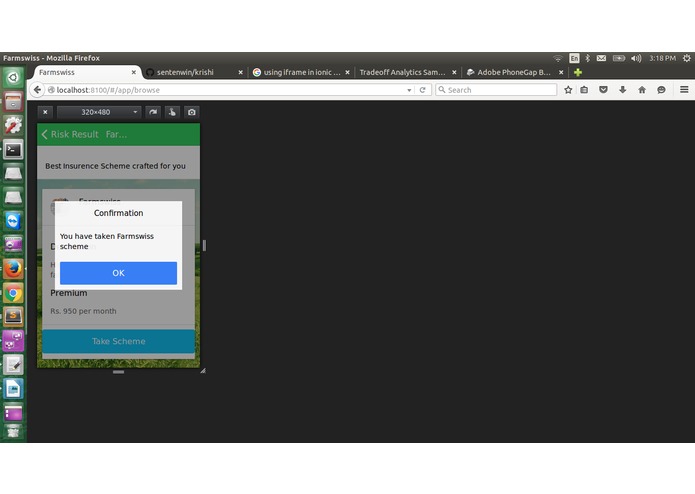Open the 320×480 viewport size dropdown
This screenshot has width=695, height=494.
pos(99,112)
